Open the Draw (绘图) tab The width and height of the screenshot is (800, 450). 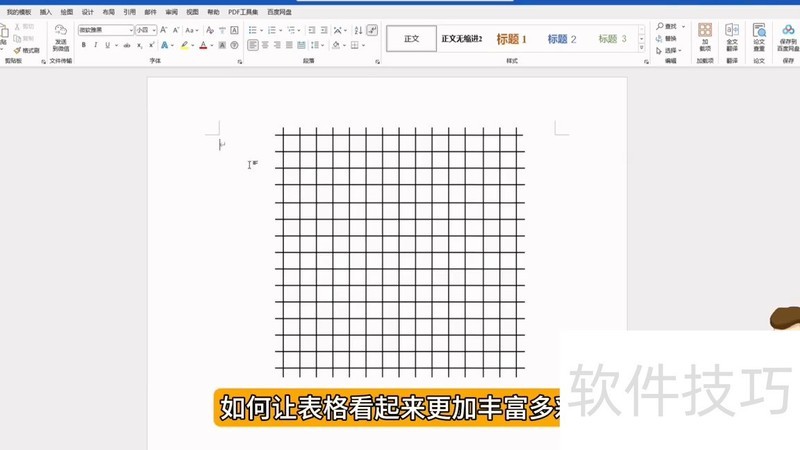(66, 12)
